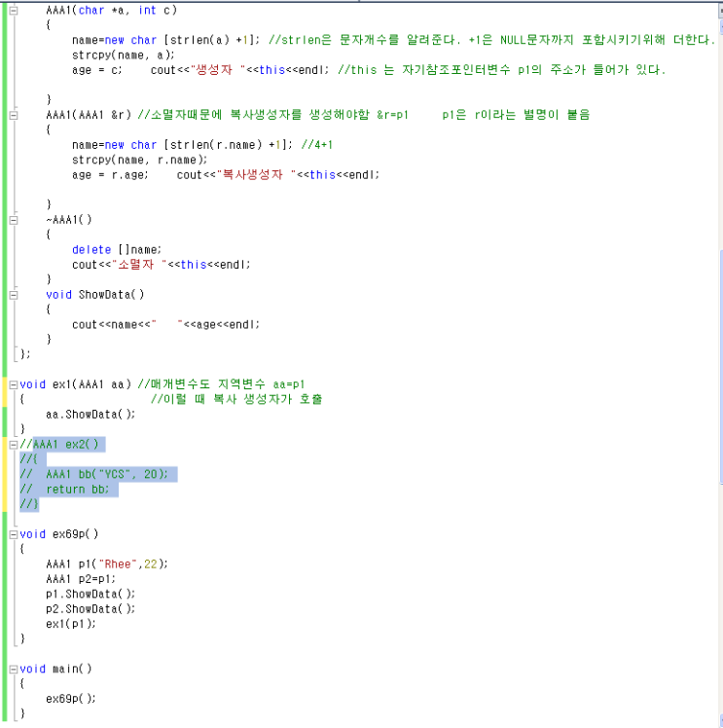Click the "소멸자 " string literal
Image resolution: width=723 pixels, height=728 pixels.
(139, 265)
